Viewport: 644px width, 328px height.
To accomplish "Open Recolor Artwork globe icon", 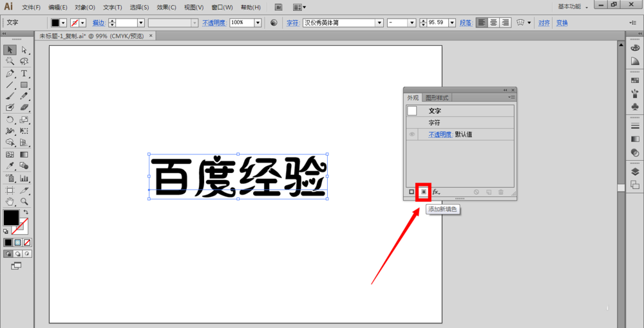I will click(x=274, y=23).
